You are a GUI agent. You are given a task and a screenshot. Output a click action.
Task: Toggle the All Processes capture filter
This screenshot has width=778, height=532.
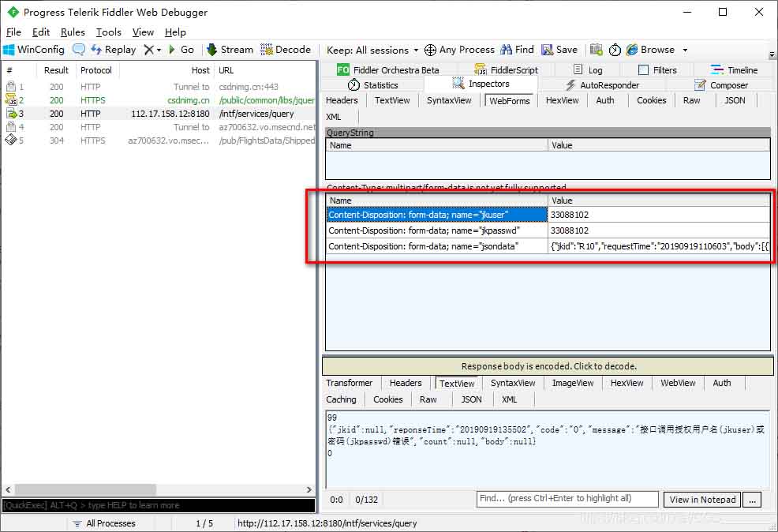(x=108, y=523)
